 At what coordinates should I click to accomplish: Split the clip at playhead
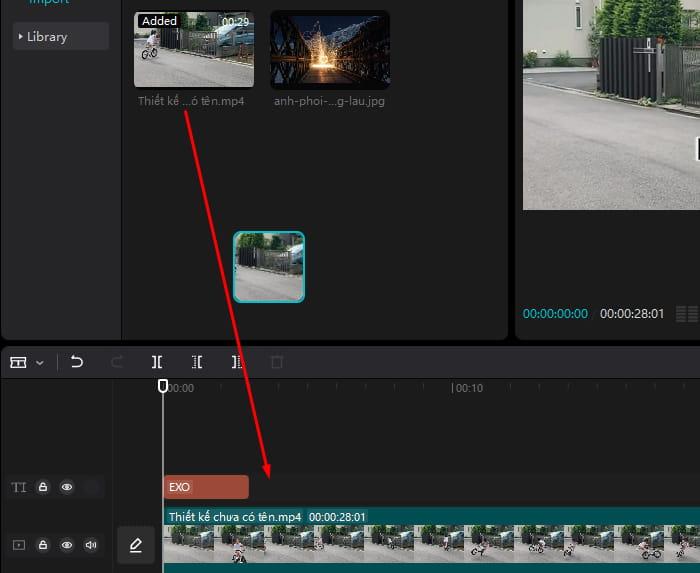click(x=157, y=362)
